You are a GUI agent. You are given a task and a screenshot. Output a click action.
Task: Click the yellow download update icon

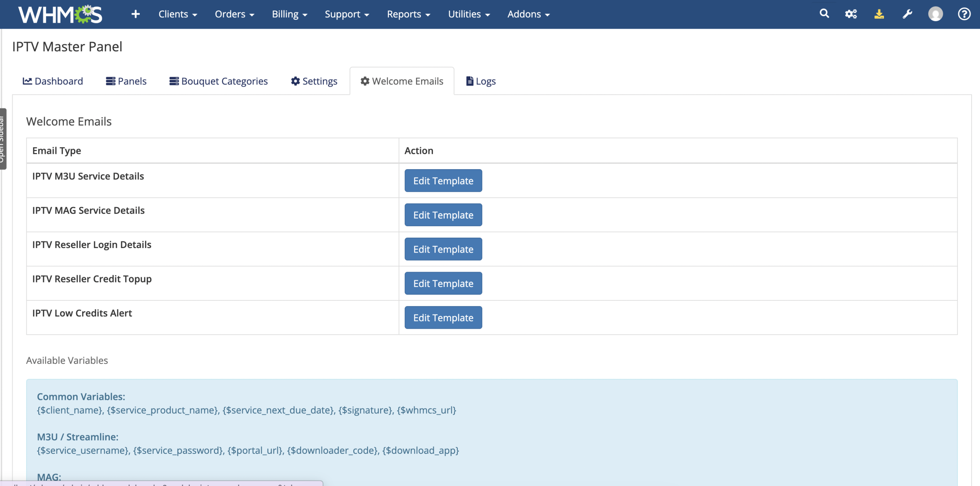click(879, 14)
